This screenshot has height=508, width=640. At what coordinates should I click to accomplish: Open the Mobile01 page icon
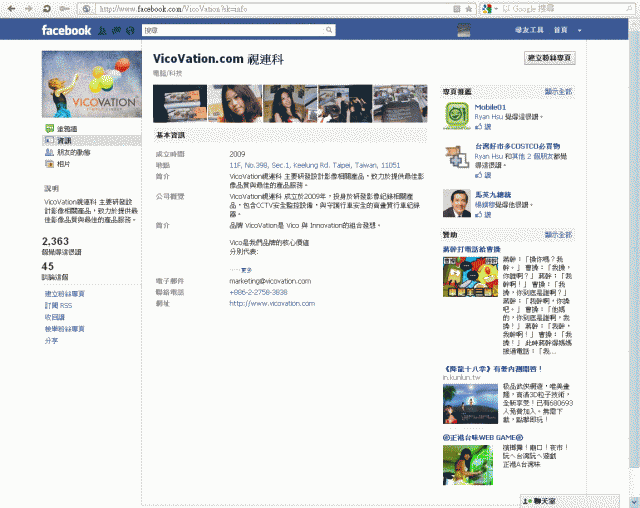tap(457, 115)
